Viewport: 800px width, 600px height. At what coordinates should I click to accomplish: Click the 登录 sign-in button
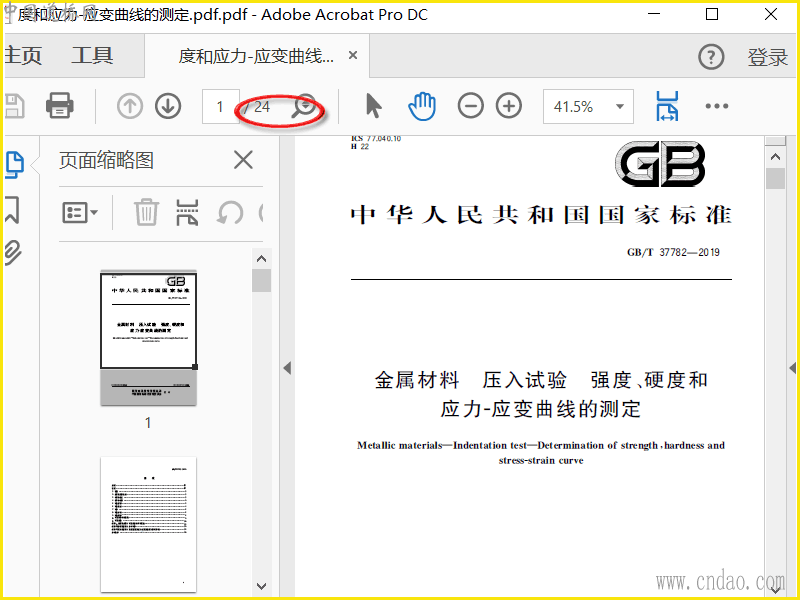[768, 57]
